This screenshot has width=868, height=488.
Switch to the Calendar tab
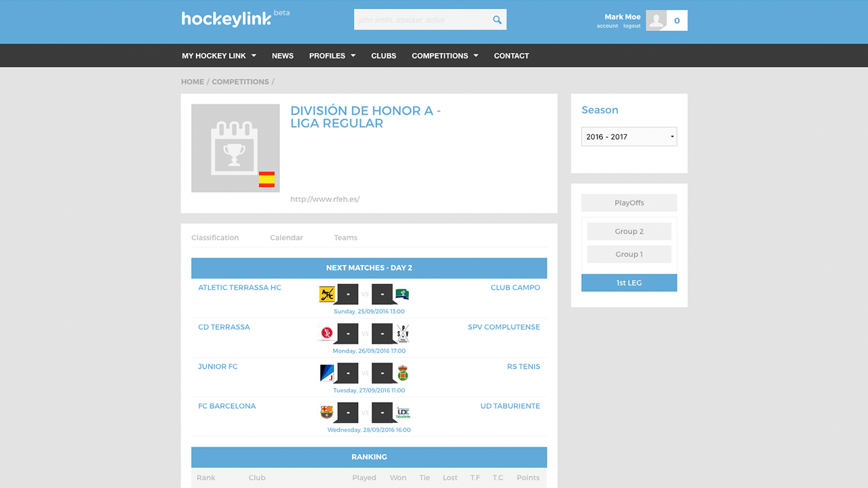point(286,238)
